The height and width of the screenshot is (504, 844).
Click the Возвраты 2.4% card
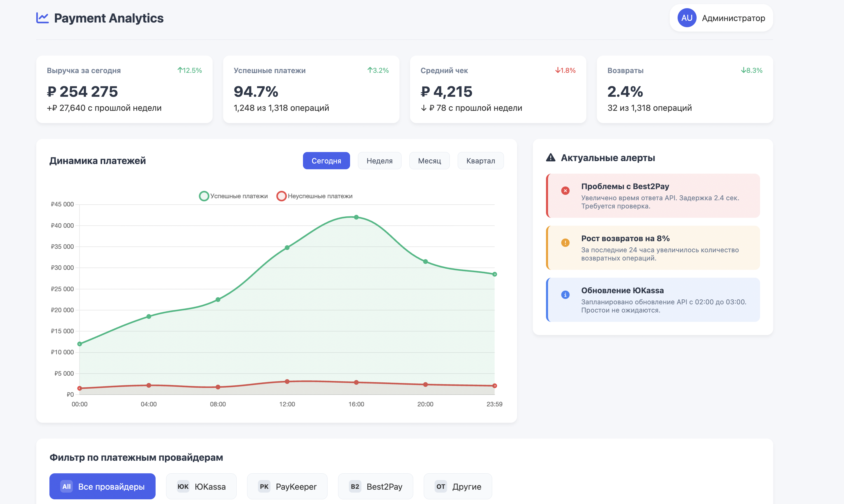685,89
